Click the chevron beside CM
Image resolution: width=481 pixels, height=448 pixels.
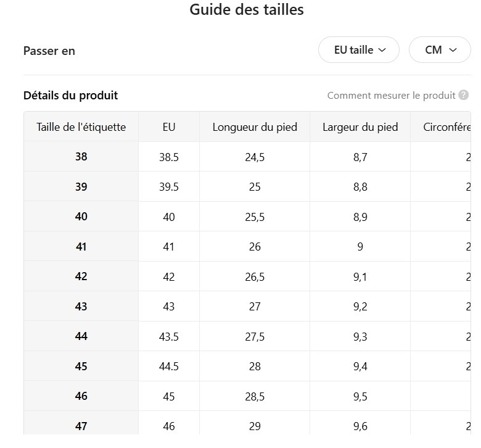[x=453, y=50]
